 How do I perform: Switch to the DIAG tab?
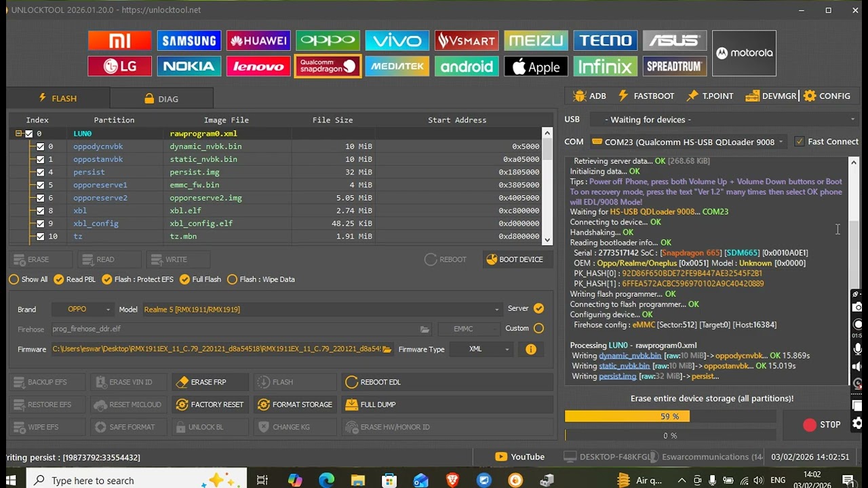coord(161,98)
